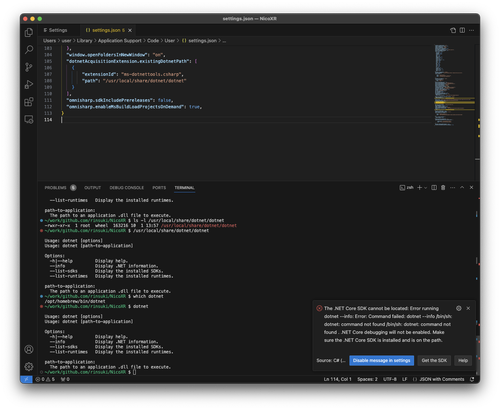Click 'Application Support' breadcrumb segment
Image resolution: width=500 pixels, height=410 pixels.
(120, 41)
